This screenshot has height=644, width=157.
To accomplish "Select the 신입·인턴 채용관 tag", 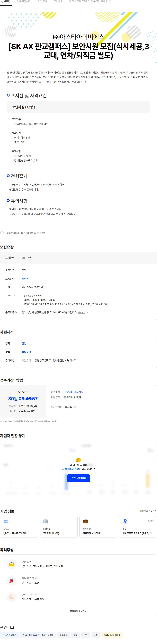I will tap(9, 635).
